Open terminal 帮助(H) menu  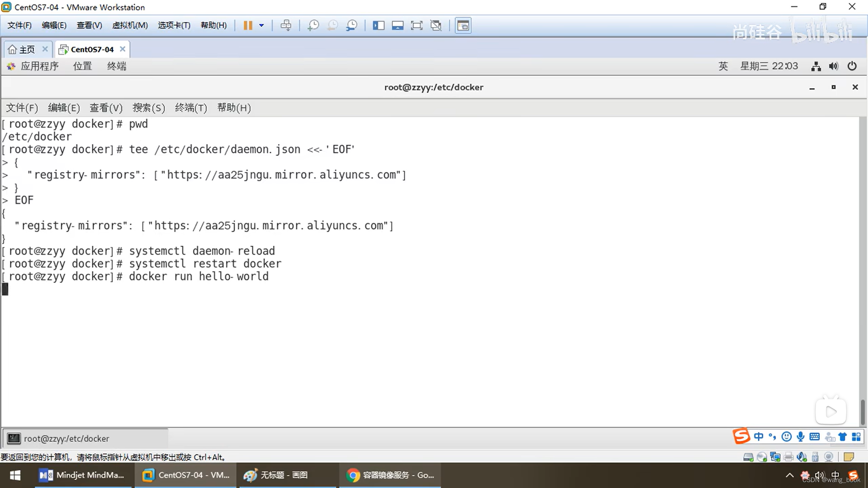tap(234, 108)
